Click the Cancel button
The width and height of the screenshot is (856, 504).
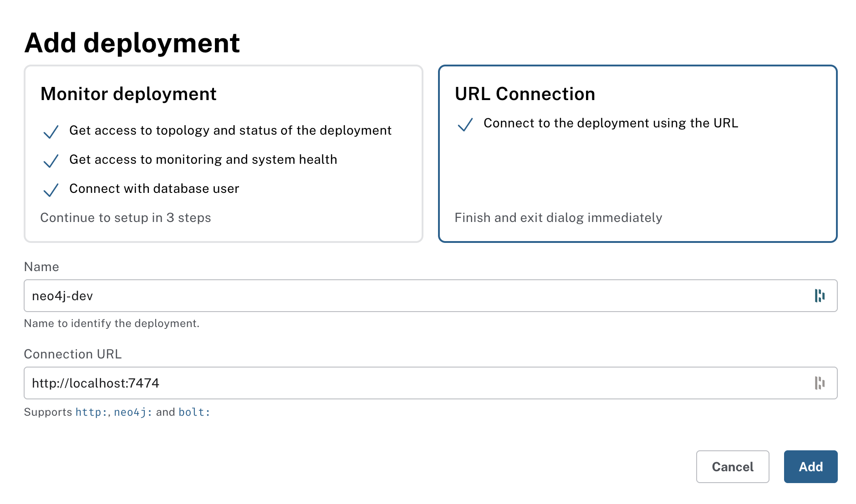732,467
